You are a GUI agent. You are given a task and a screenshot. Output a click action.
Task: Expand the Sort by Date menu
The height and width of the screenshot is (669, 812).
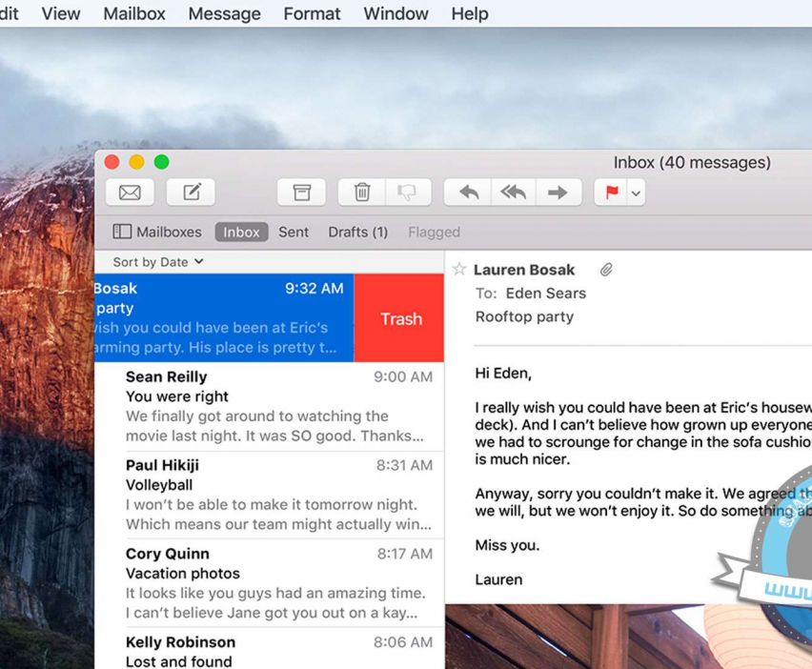point(158,262)
